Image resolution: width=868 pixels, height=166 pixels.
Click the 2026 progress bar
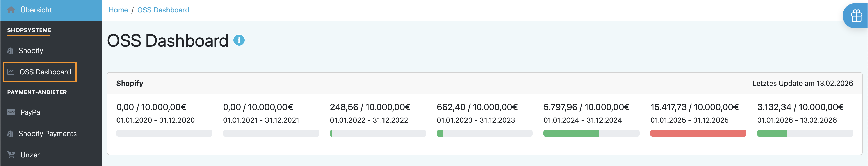click(805, 133)
